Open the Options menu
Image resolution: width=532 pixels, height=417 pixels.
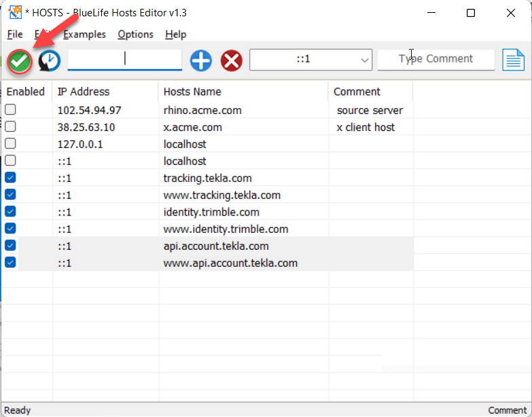(x=135, y=35)
